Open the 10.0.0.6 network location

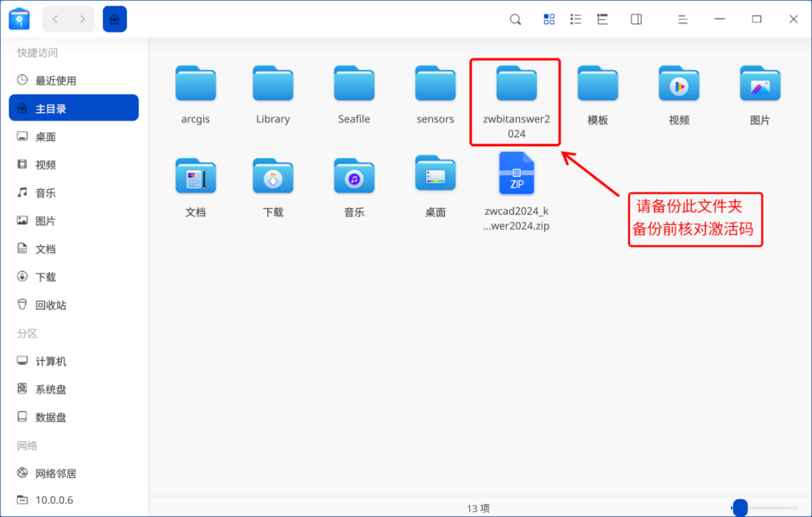tap(73, 500)
